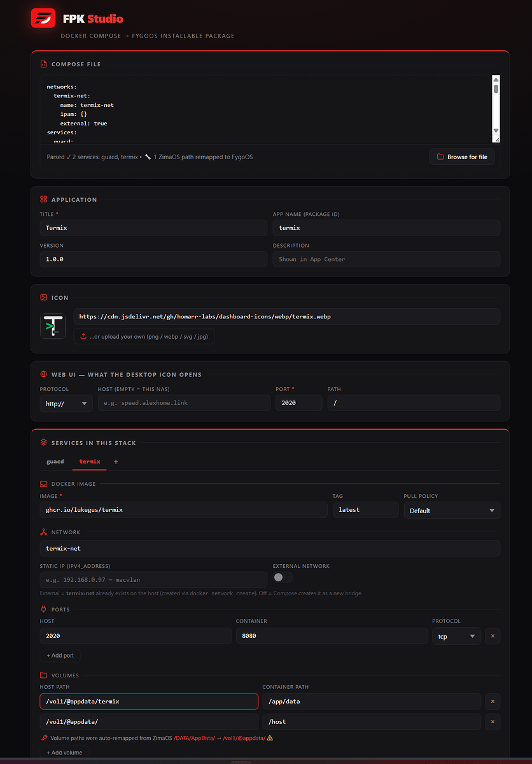
Task: Switch to the guacd service tab
Action: point(55,462)
